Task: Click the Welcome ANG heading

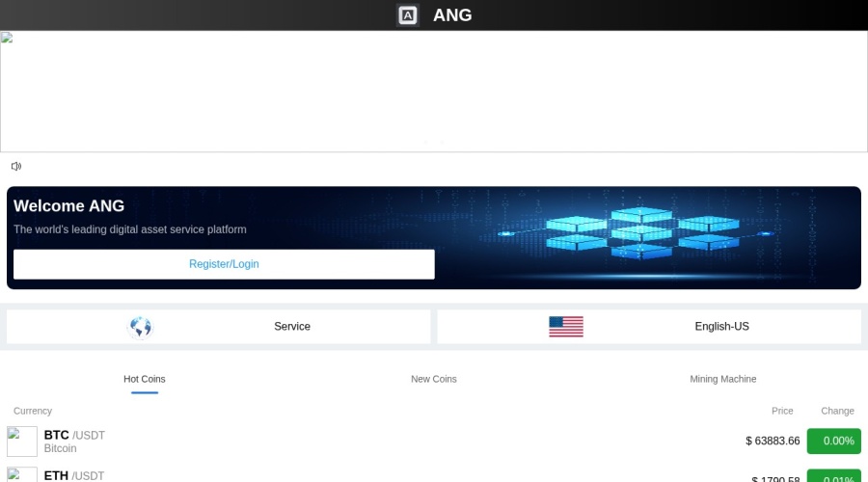Action: pyautogui.click(x=68, y=206)
